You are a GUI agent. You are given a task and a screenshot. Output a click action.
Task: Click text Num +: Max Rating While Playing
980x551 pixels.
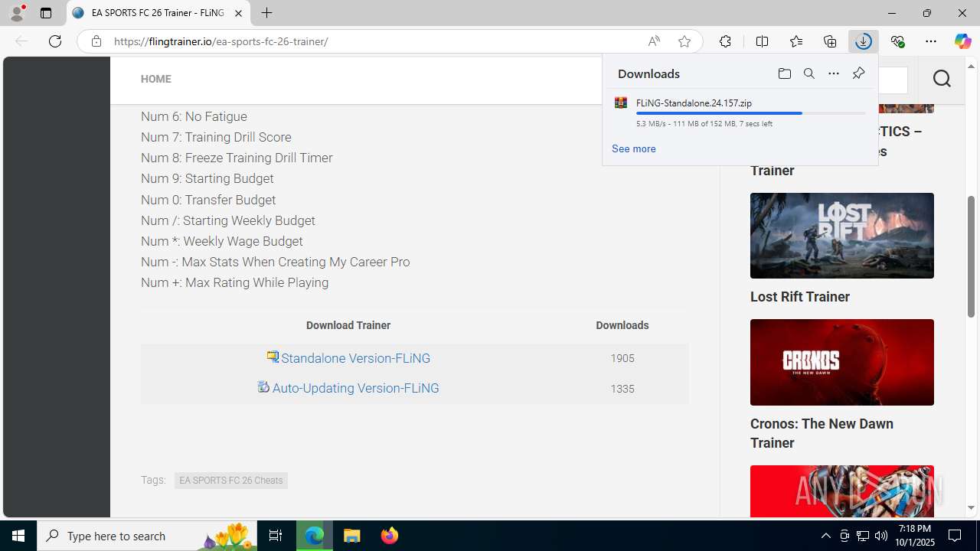tap(234, 282)
